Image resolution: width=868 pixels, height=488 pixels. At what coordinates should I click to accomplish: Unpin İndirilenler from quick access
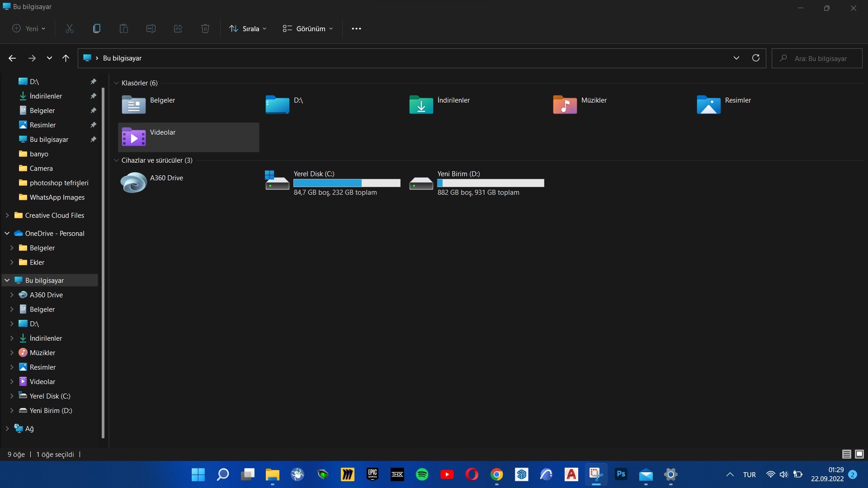coord(93,96)
